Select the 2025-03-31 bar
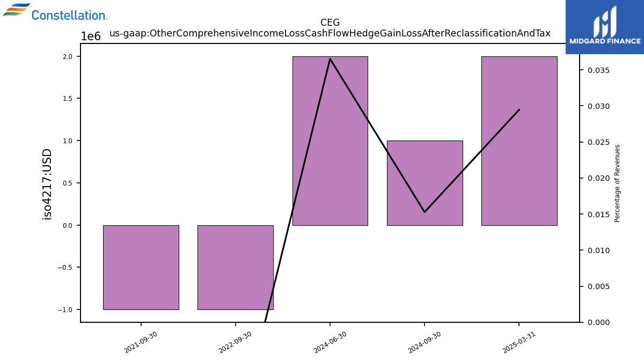 coord(519,141)
